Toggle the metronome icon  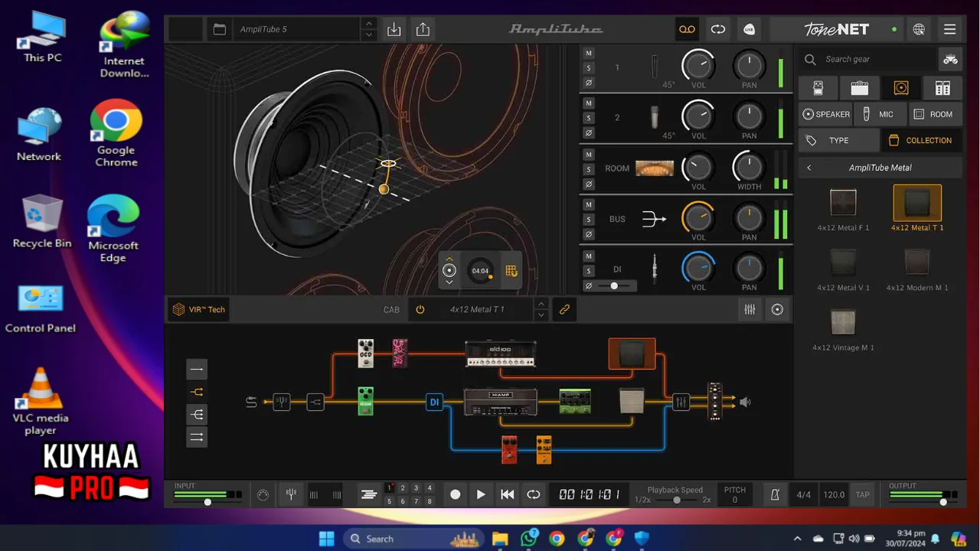tap(775, 494)
